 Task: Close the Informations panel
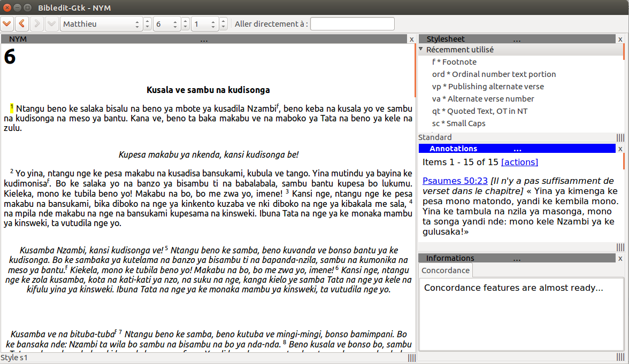(620, 258)
